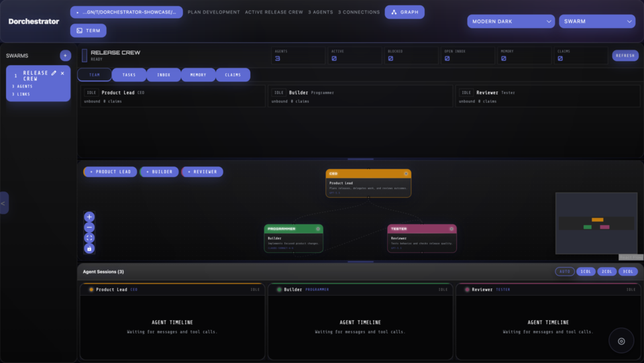Edit the Release Crew swarm name

pyautogui.click(x=54, y=73)
